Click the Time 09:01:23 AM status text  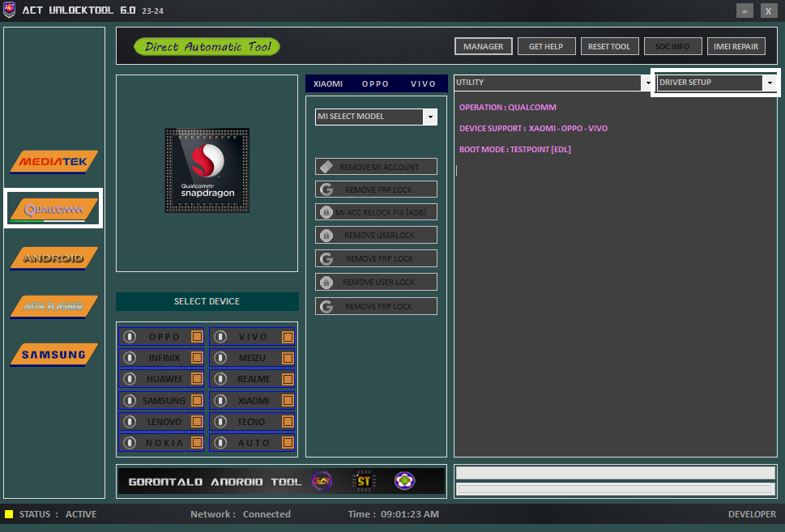(x=394, y=514)
